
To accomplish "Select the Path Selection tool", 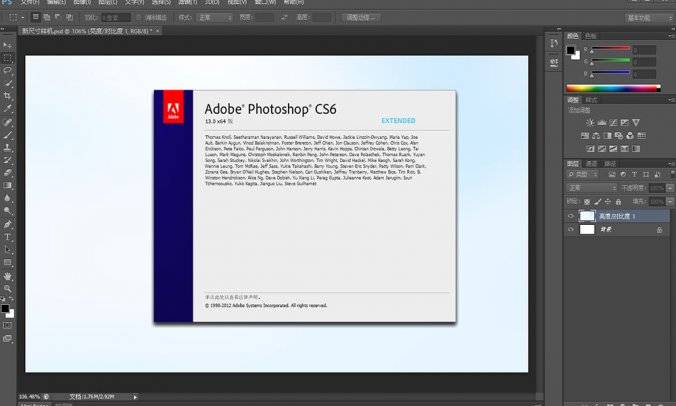I will coord(7,250).
